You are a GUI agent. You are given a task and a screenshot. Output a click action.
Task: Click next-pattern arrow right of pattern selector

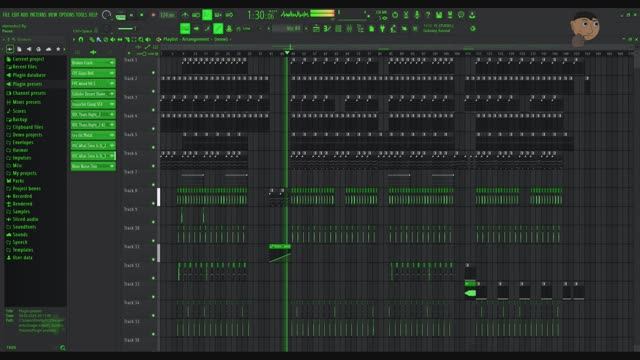click(x=307, y=29)
